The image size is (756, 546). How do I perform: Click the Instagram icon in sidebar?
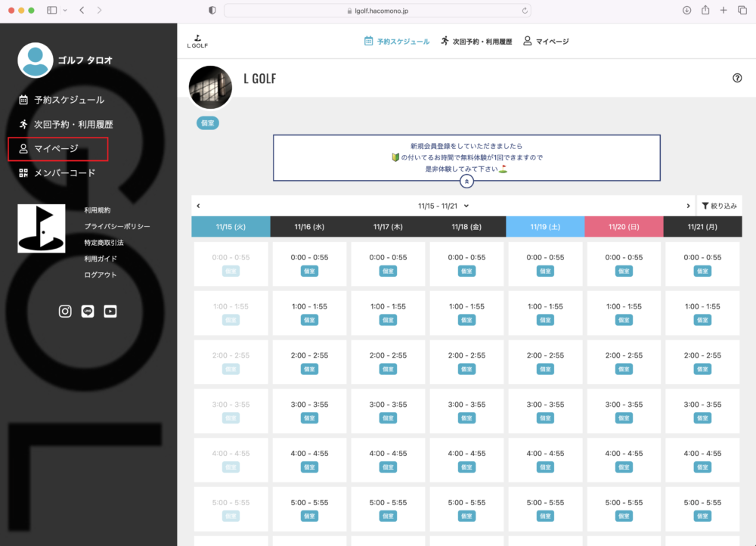(x=65, y=311)
